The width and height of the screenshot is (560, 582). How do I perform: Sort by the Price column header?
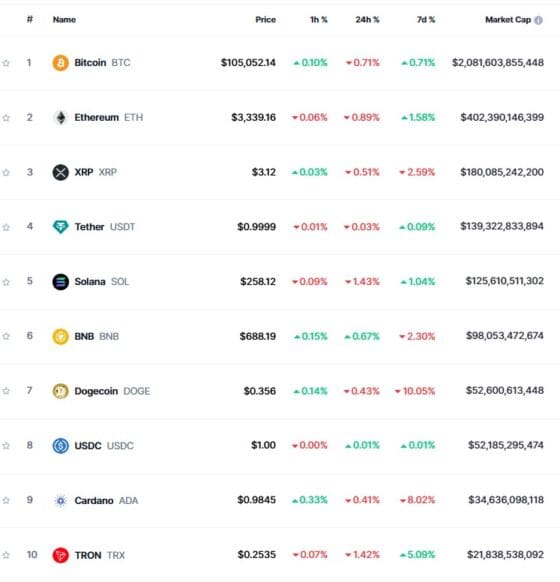coord(265,20)
